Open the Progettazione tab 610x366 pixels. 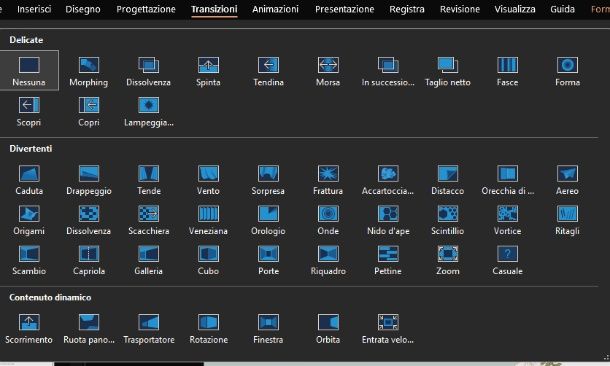coord(146,9)
